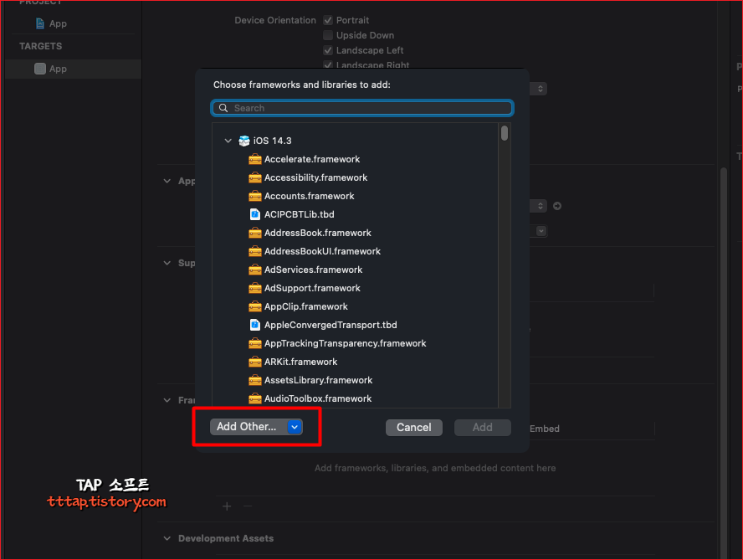Click the AdSupport.framework toolbox icon

(255, 288)
